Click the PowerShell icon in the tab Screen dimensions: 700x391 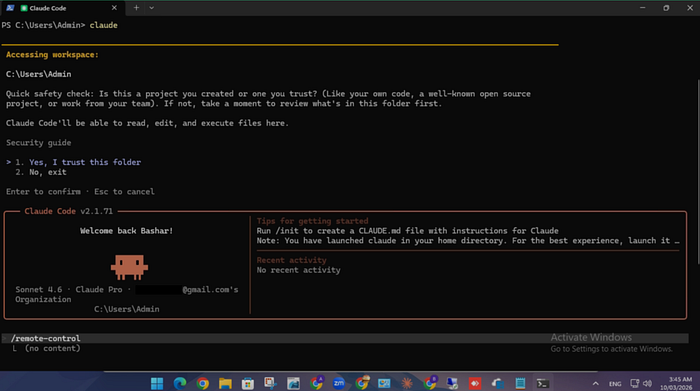10,8
